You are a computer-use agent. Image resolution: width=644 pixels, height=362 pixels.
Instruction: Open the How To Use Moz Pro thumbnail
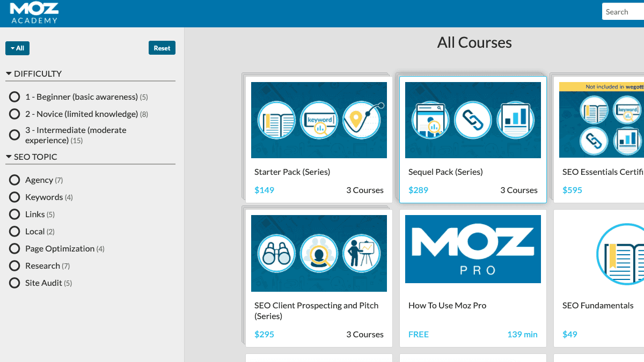[x=473, y=249]
